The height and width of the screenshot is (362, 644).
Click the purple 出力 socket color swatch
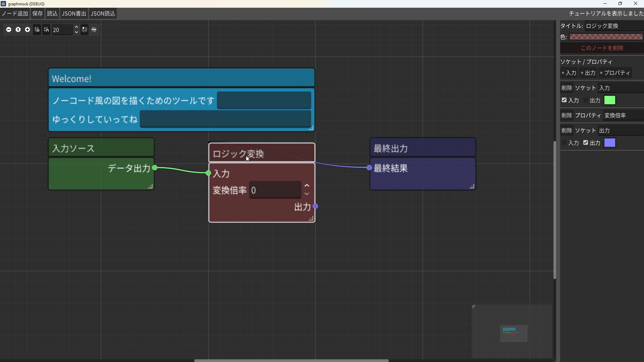click(x=609, y=143)
